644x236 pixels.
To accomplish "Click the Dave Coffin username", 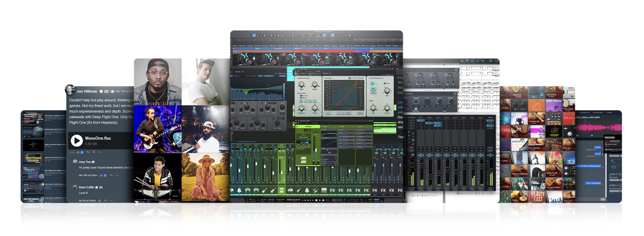I will (87, 187).
